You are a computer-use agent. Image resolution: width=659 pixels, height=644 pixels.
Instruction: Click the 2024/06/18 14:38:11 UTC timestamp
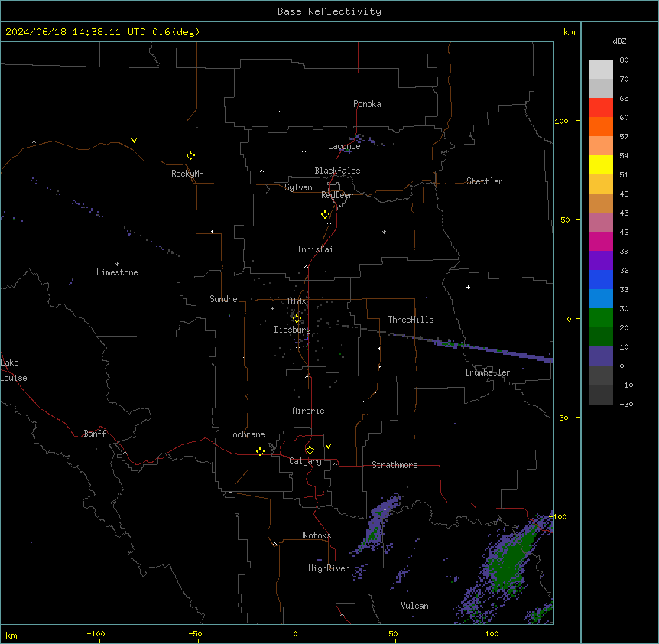[x=75, y=32]
